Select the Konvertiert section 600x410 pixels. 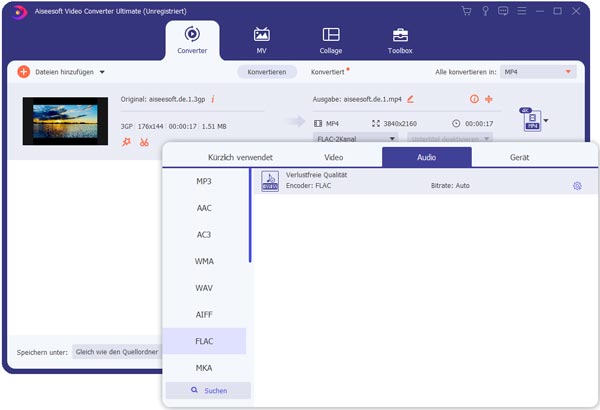327,72
